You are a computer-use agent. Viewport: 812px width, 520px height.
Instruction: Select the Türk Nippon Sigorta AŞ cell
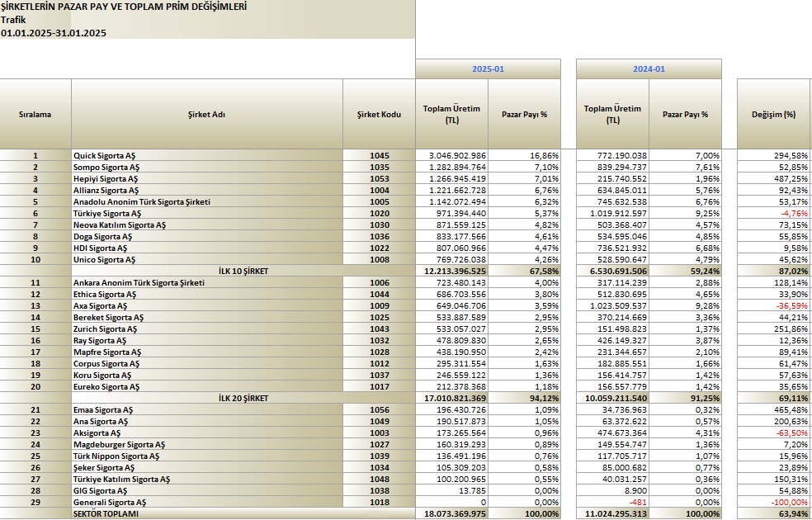coord(207,456)
